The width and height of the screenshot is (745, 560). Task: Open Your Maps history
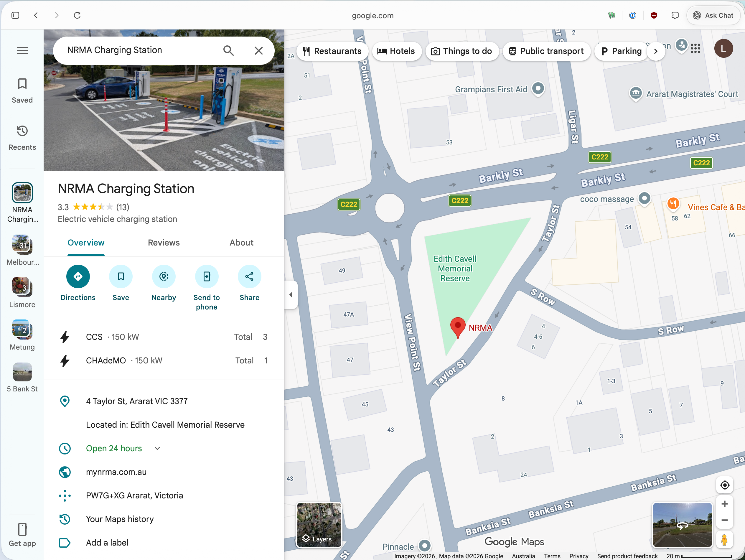pos(120,519)
